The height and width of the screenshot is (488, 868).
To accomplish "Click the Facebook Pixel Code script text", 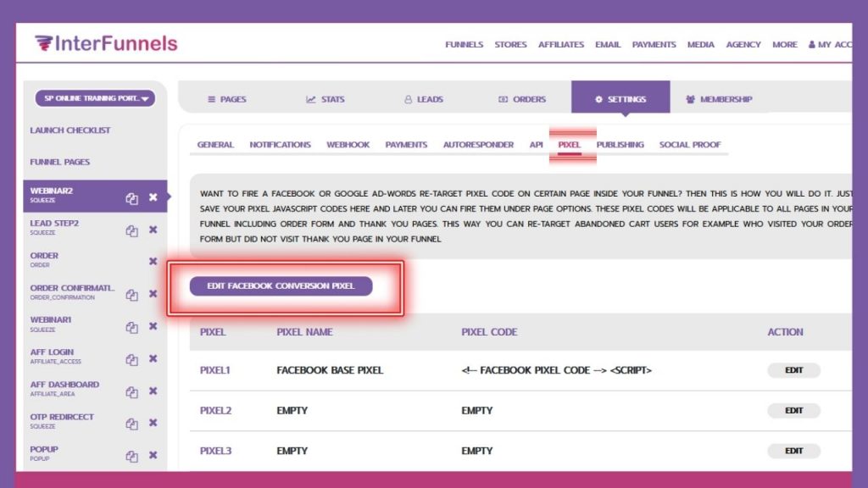I will 556,370.
